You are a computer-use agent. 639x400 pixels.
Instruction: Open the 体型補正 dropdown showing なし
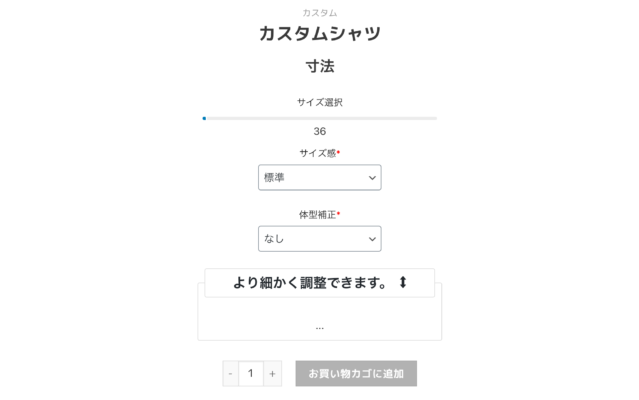pyautogui.click(x=320, y=239)
